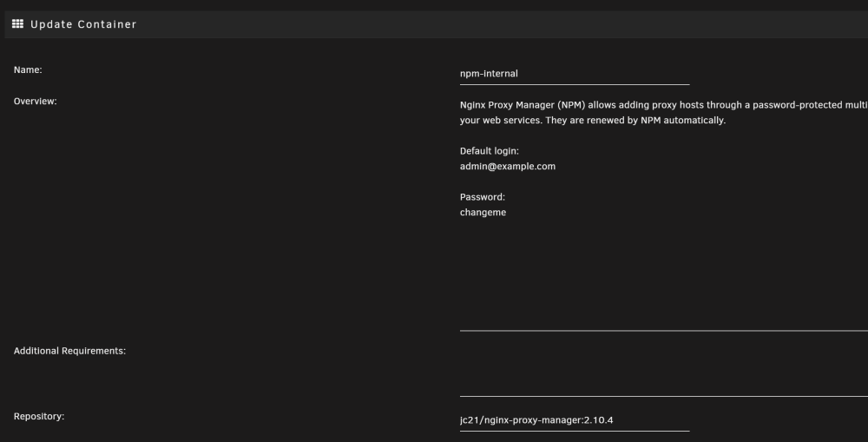The width and height of the screenshot is (868, 442).
Task: Click the 'Additional Requirements:' label
Action: click(x=69, y=351)
